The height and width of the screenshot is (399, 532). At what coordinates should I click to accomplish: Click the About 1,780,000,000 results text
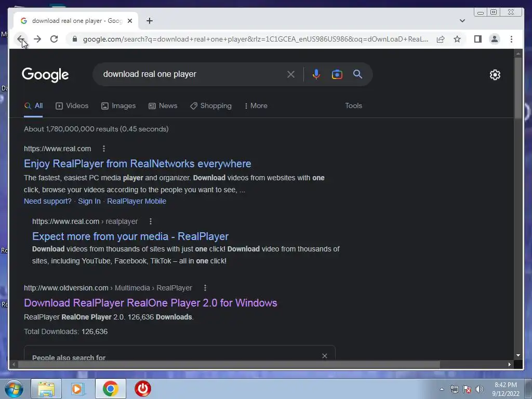(96, 129)
